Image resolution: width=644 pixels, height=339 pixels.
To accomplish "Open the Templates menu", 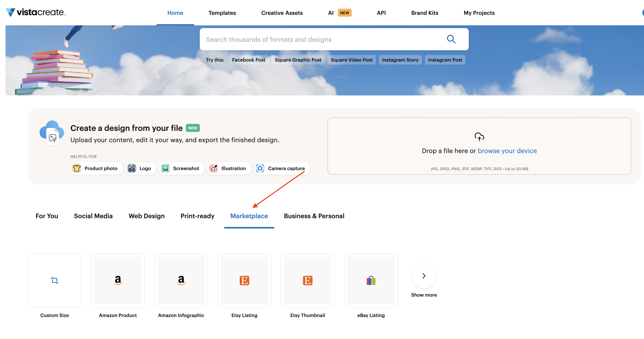I will 222,13.
